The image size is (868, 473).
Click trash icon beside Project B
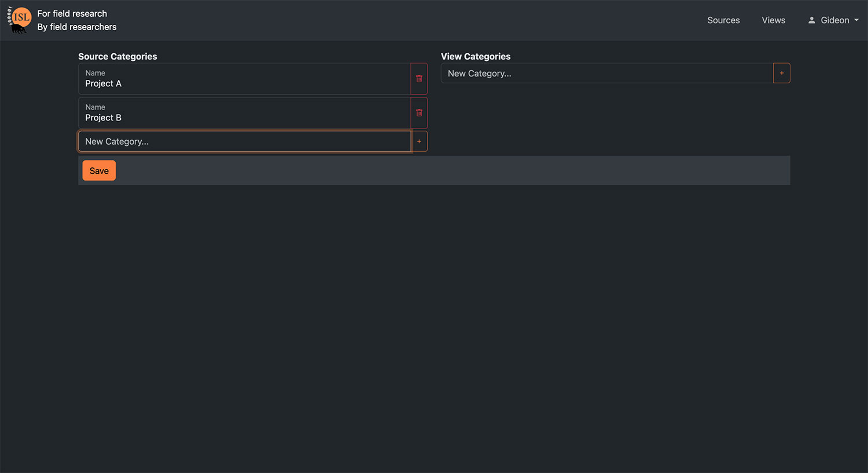(419, 113)
